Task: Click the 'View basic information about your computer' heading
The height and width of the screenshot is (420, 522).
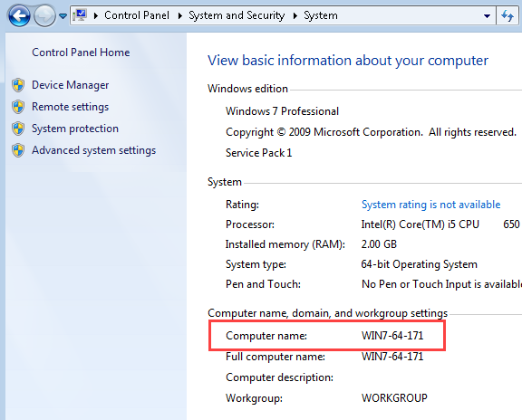Action: (348, 61)
